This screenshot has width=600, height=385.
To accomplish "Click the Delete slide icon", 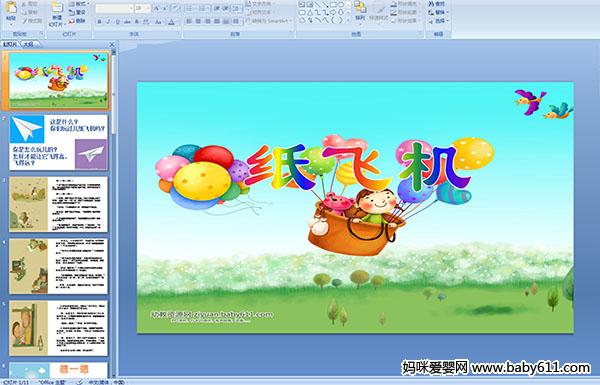I will tap(77, 21).
